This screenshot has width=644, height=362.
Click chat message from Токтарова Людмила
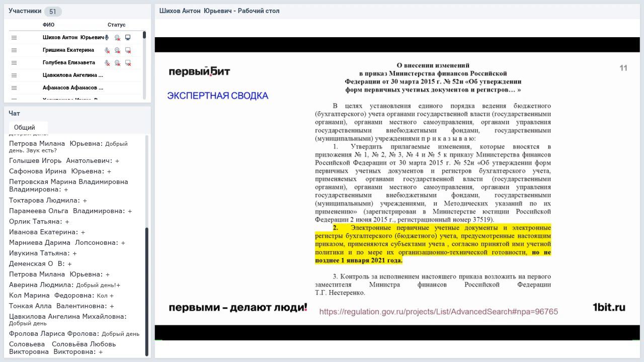[48, 201]
